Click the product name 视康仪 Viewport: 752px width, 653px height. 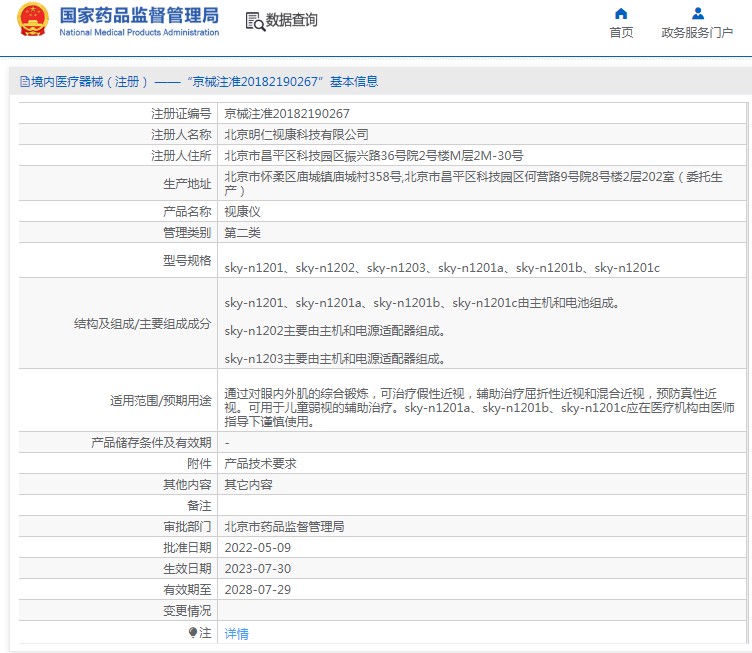pyautogui.click(x=242, y=212)
